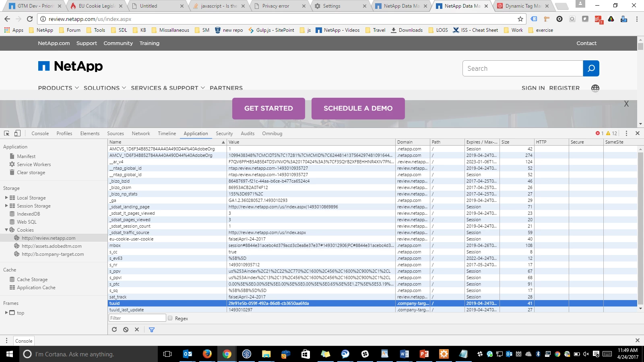This screenshot has height=362, width=644.
Task: Delete the selected cookie with the X icon
Action: pyautogui.click(x=137, y=329)
